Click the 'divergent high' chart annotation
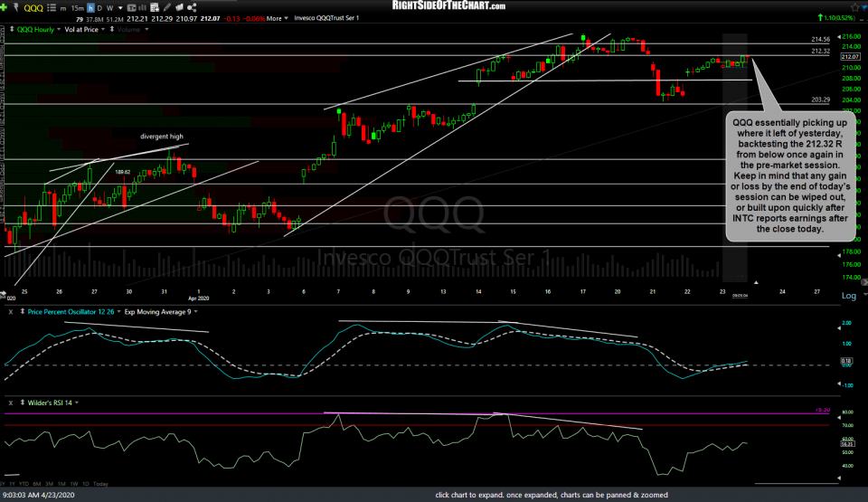 (162, 137)
